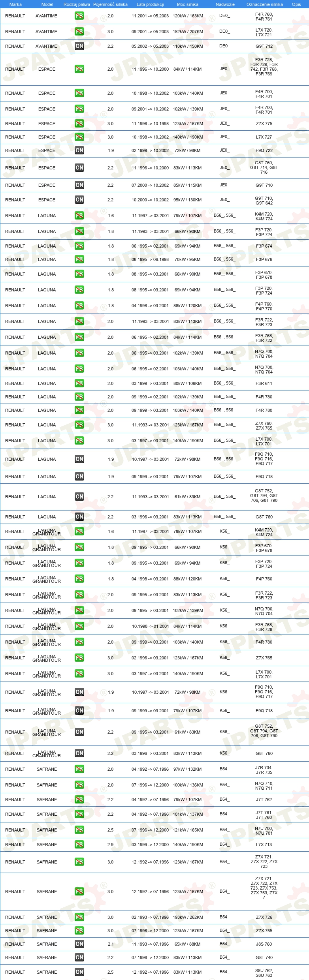Image resolution: width=309 pixels, height=980 pixels.
Task: Click diesel ON icon in LAGUNA B56_ G8T 760 row
Action: point(79,517)
